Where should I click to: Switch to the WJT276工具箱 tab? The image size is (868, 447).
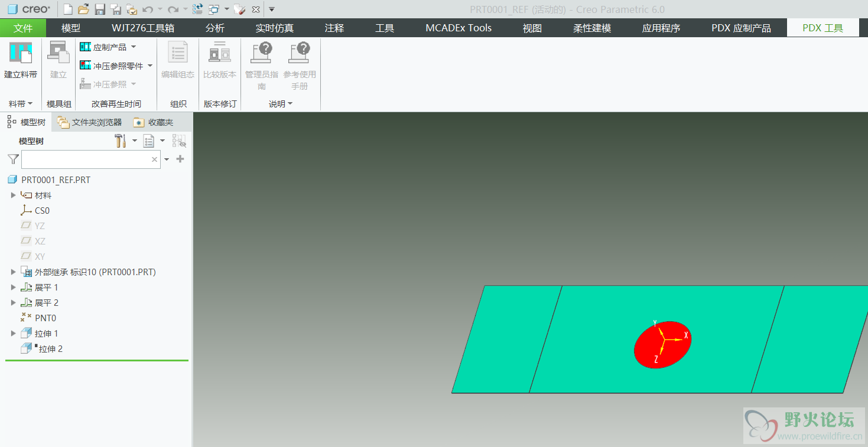coord(143,28)
